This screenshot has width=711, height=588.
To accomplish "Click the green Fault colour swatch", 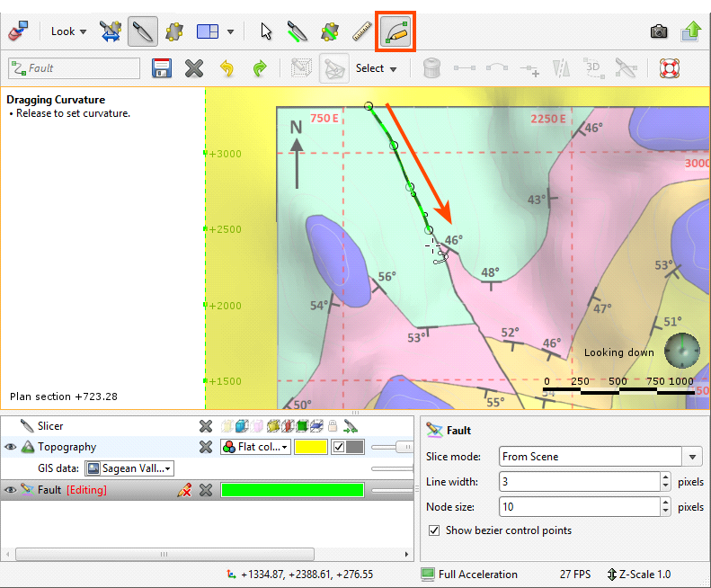I will coord(292,490).
